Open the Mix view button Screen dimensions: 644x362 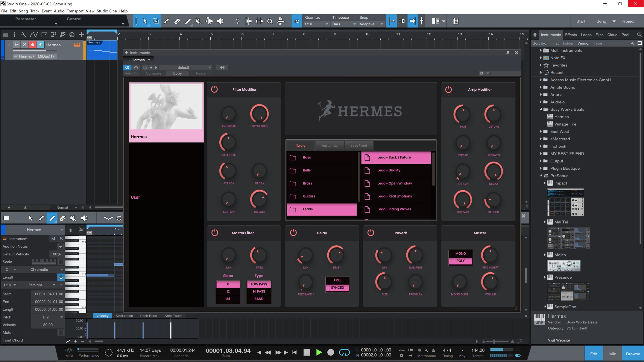pyautogui.click(x=612, y=354)
